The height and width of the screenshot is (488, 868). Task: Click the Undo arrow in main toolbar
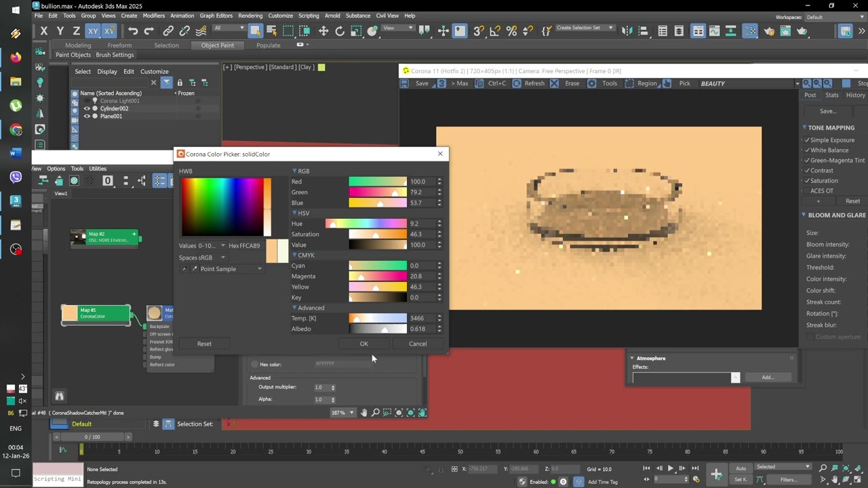pos(133,31)
